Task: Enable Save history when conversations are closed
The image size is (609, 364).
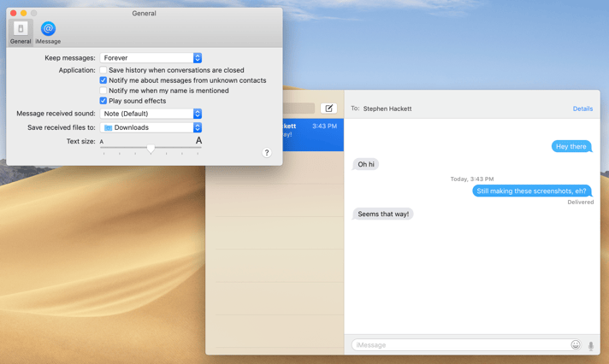Action: coord(103,70)
